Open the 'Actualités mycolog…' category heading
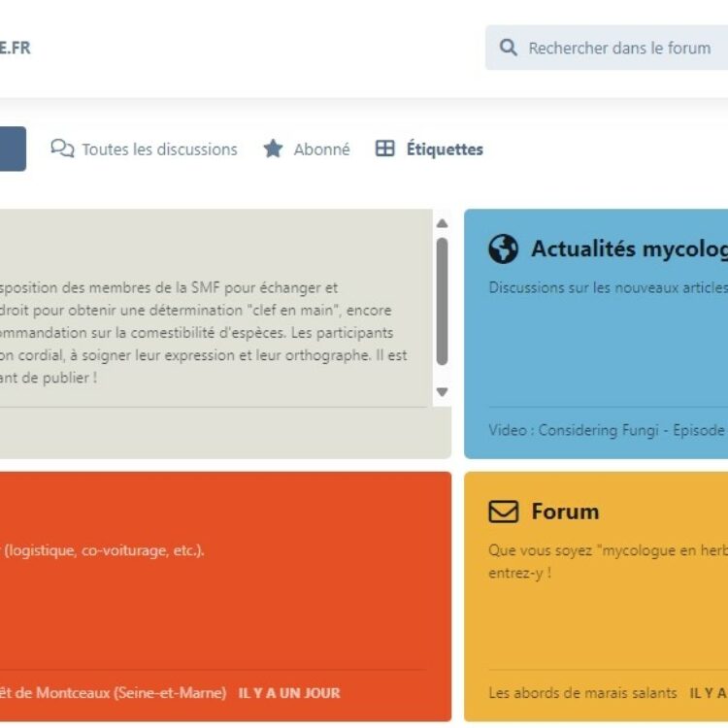 tap(628, 249)
